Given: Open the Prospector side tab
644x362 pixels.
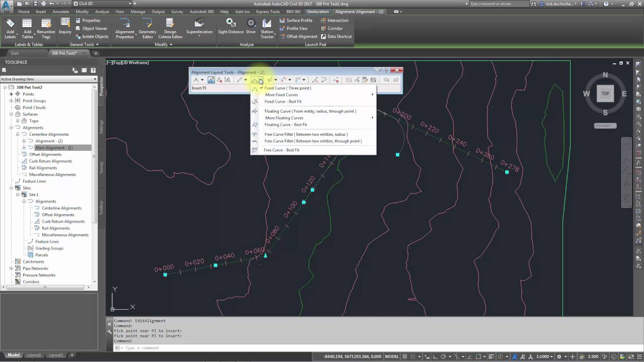Looking at the screenshot, I should point(101,86).
